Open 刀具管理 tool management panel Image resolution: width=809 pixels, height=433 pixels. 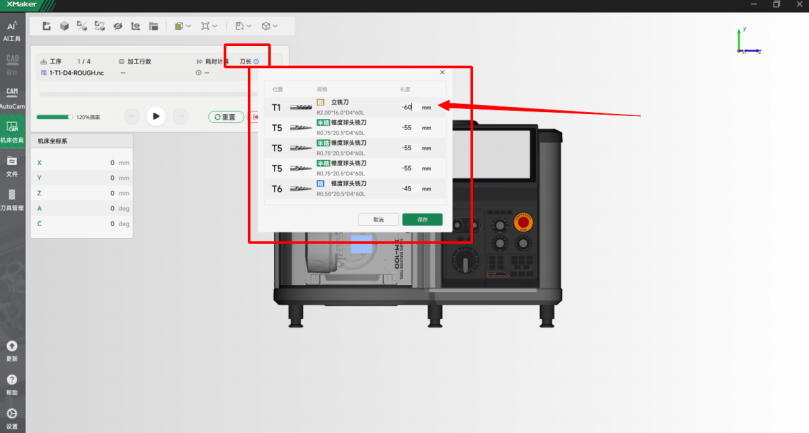click(x=12, y=199)
